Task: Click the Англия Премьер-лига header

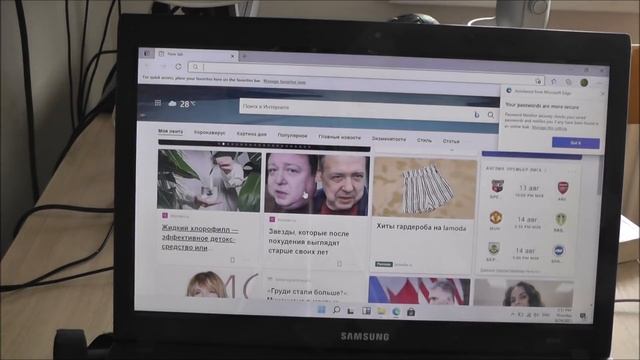Action: (515, 169)
